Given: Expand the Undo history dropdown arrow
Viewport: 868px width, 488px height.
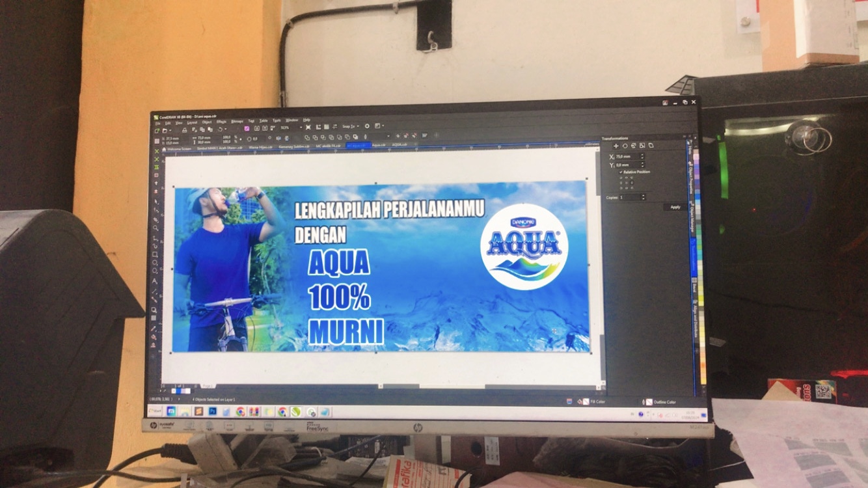Looking at the screenshot, I should point(225,129).
